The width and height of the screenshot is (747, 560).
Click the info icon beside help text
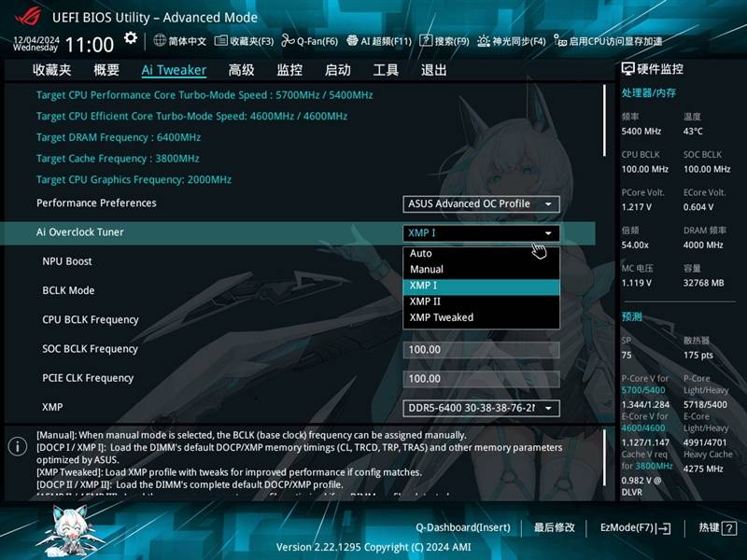[x=17, y=447]
